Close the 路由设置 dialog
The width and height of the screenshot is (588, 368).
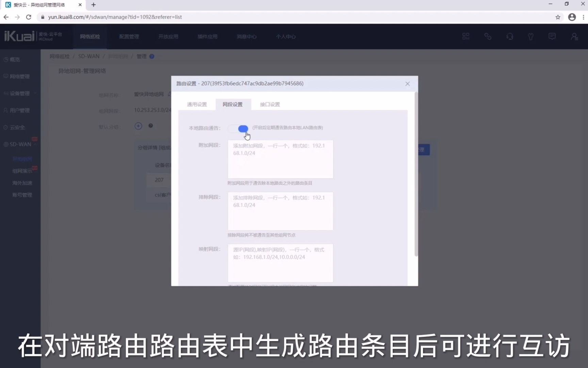(407, 84)
